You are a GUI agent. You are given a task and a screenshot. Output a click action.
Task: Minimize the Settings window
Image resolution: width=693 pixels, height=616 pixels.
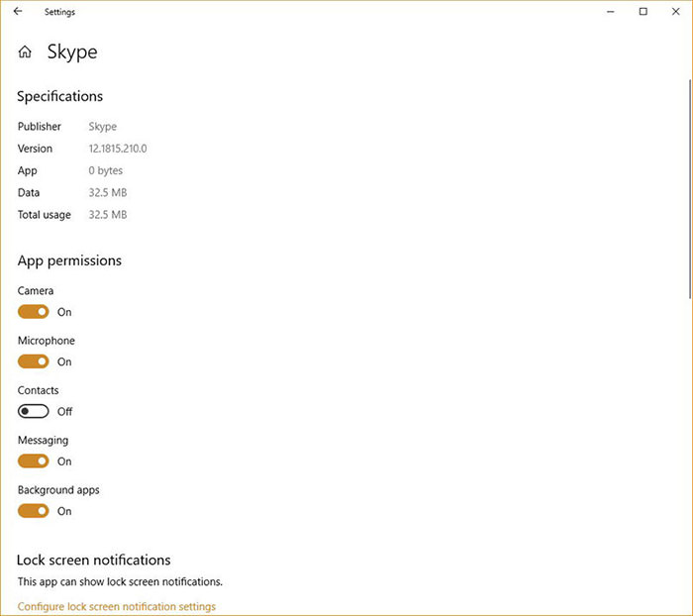point(611,12)
